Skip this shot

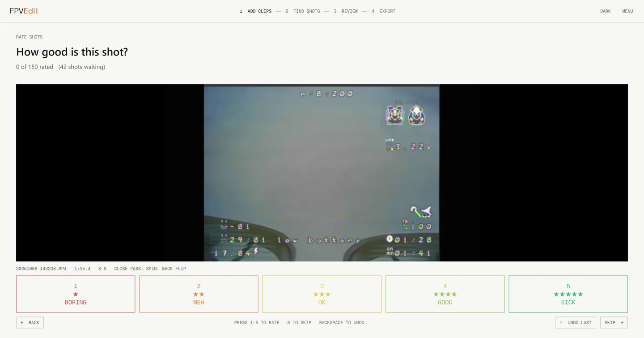[x=614, y=322]
